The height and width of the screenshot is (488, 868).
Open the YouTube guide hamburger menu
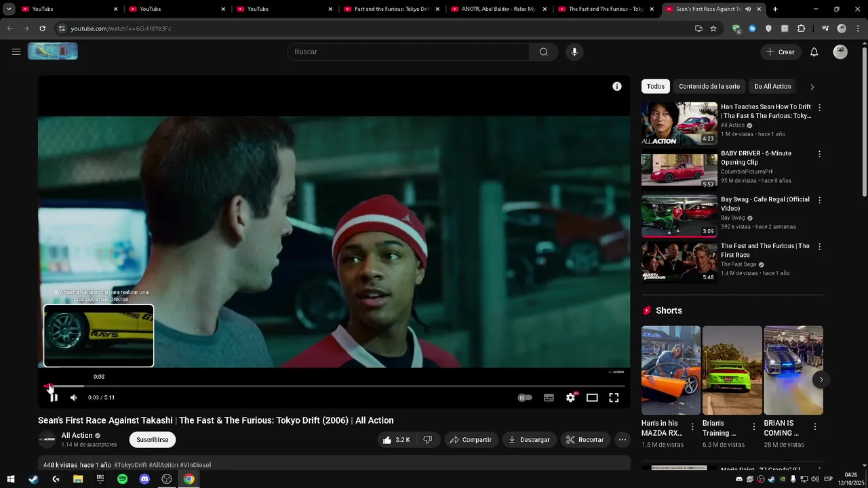tap(16, 52)
